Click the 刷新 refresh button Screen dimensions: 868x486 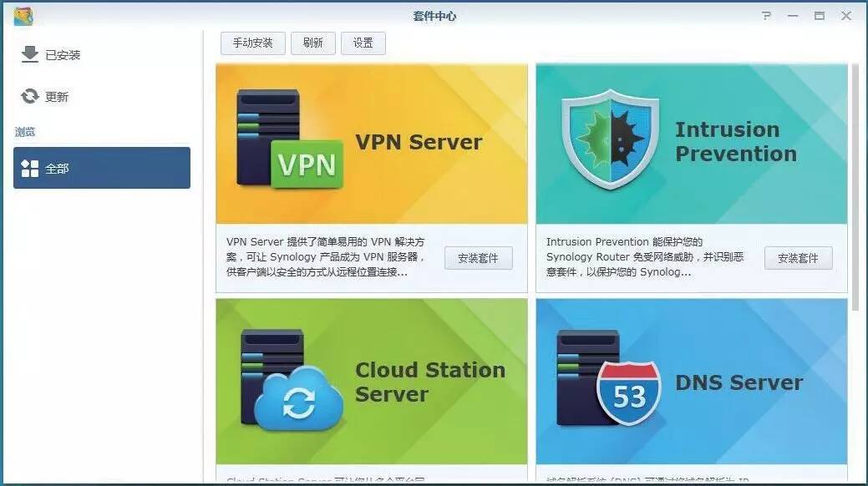(x=313, y=43)
